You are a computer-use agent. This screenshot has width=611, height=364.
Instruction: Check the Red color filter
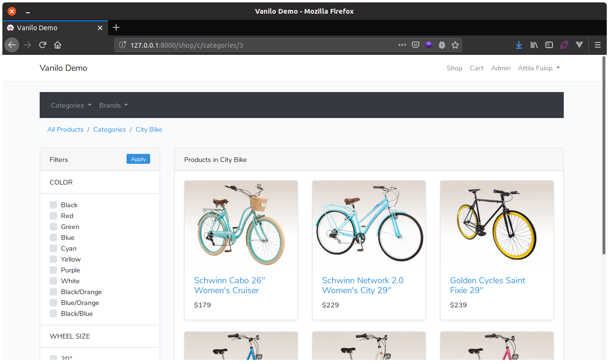point(53,216)
